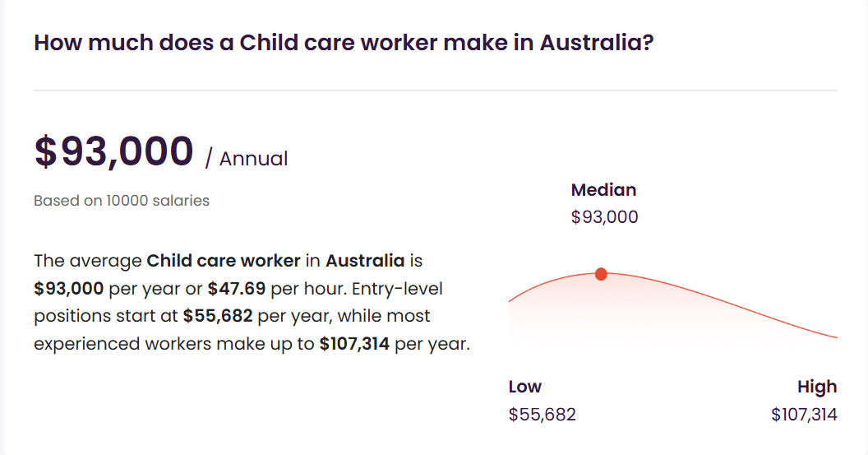This screenshot has width=868, height=455.
Task: Select bold "Child care worker" in the paragraph
Action: click(224, 261)
